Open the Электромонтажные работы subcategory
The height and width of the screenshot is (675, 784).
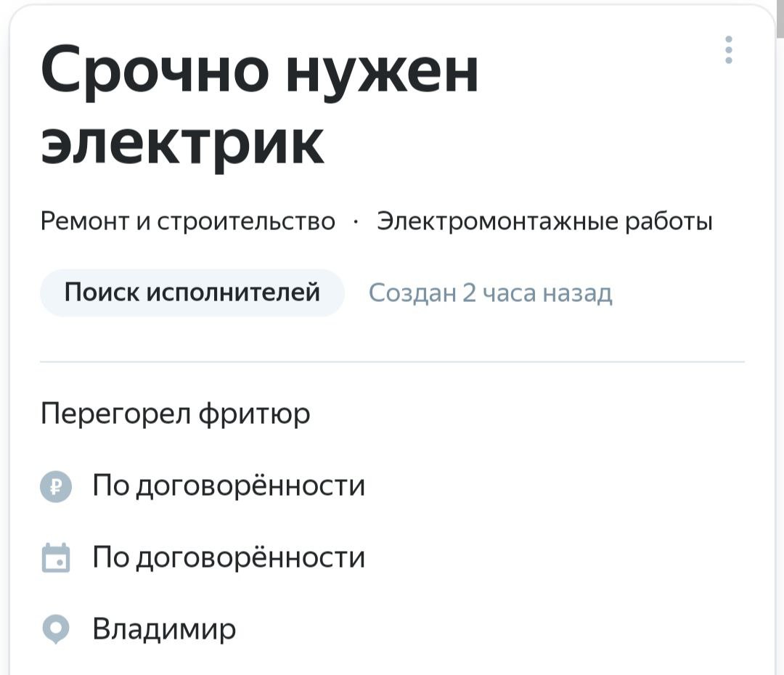pos(544,221)
